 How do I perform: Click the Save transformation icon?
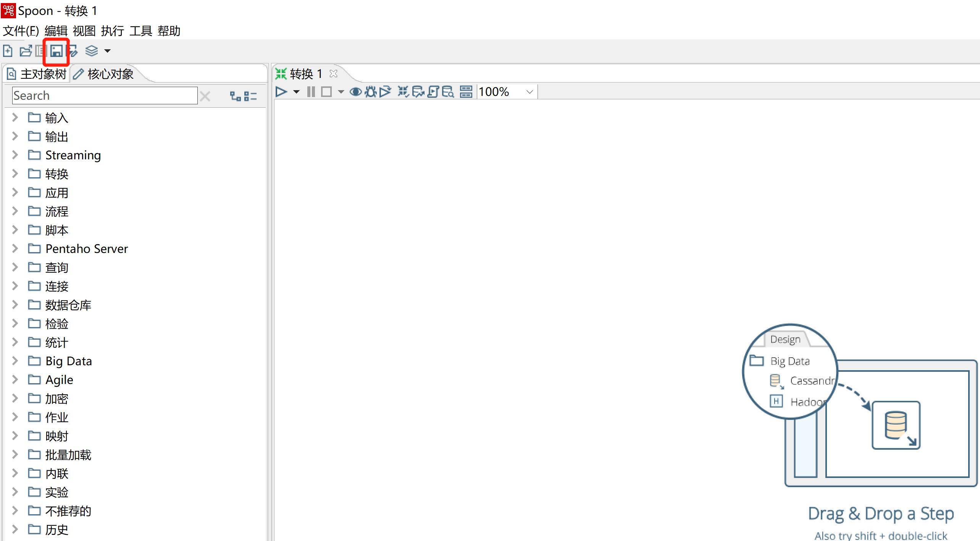57,50
